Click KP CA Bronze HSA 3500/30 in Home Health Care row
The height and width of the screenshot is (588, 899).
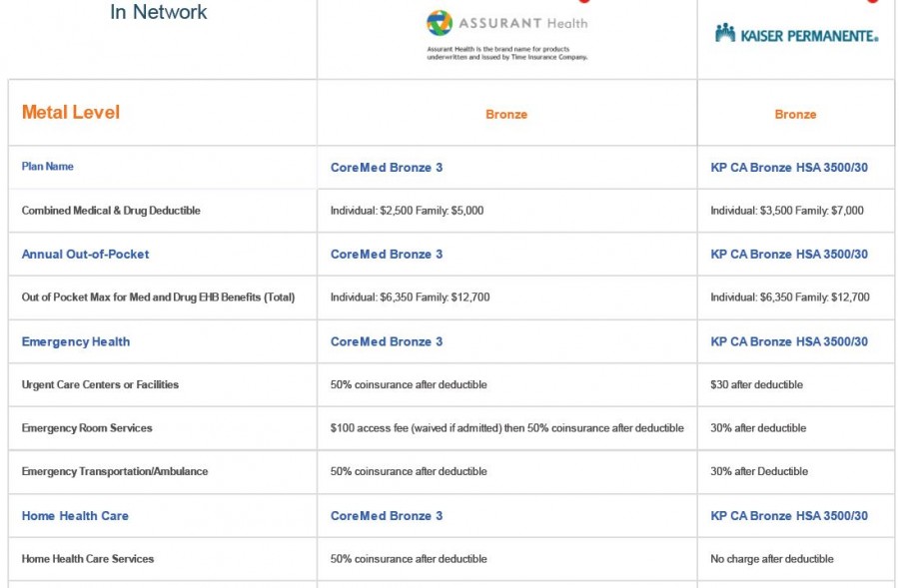click(789, 516)
